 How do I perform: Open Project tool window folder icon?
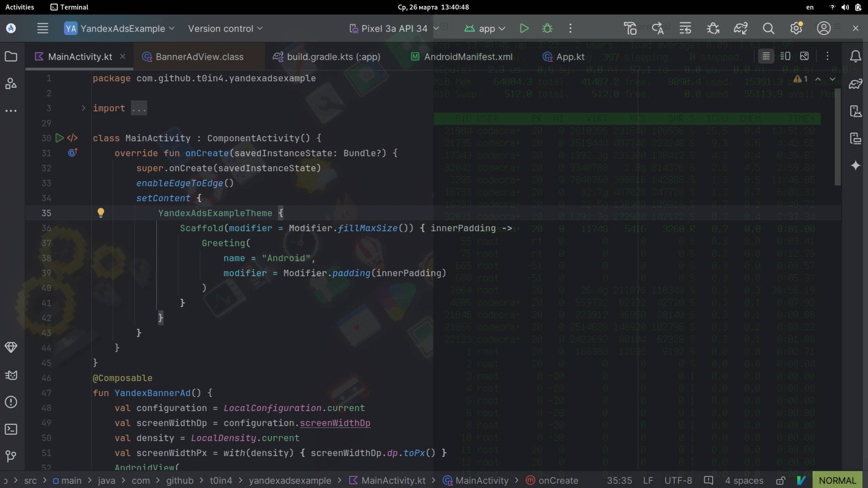click(11, 56)
